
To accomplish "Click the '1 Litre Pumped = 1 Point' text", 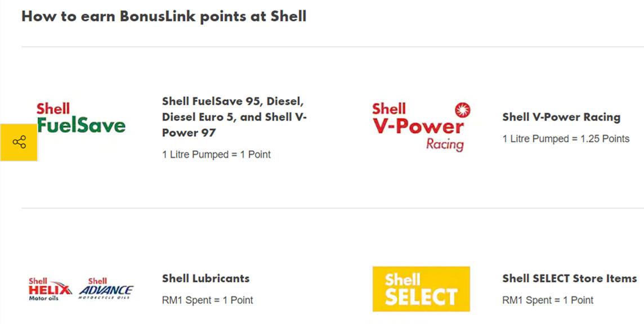I will tap(216, 155).
